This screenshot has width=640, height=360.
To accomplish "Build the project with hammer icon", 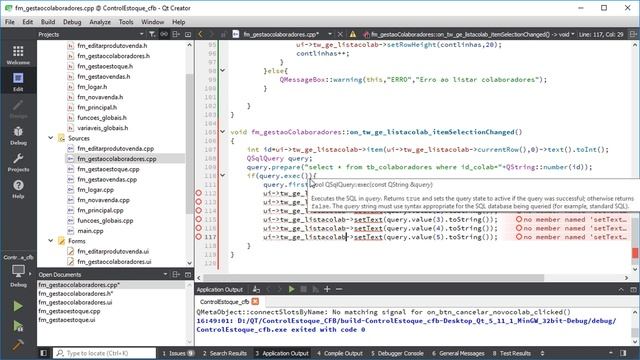I will [x=18, y=345].
